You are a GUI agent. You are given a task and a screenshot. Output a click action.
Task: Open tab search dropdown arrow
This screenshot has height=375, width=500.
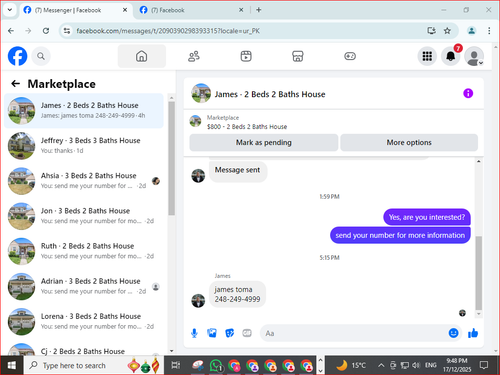10,10
